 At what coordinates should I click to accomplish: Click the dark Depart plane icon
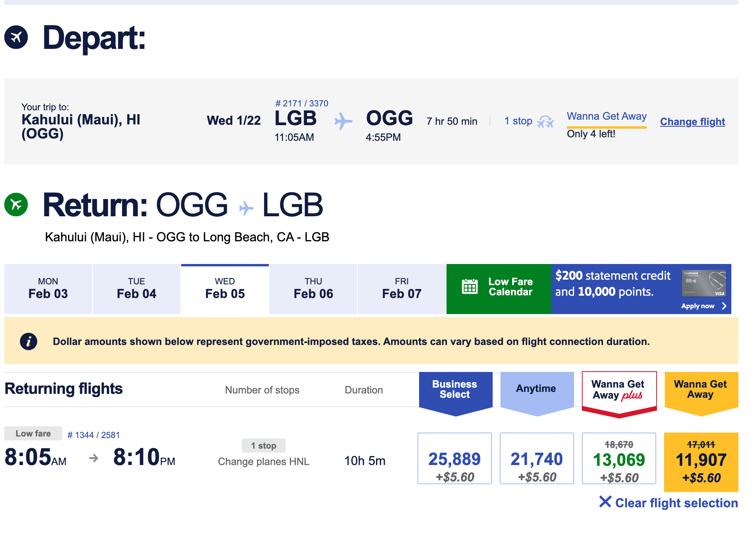click(16, 37)
